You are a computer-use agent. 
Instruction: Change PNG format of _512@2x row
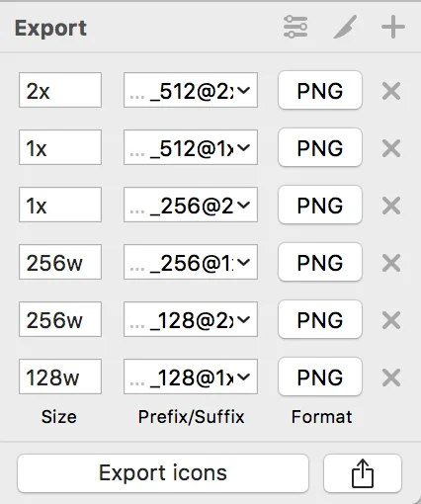320,90
